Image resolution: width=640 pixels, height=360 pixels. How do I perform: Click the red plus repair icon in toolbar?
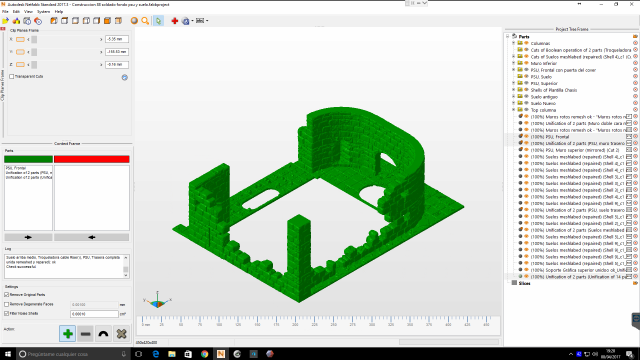[175, 21]
